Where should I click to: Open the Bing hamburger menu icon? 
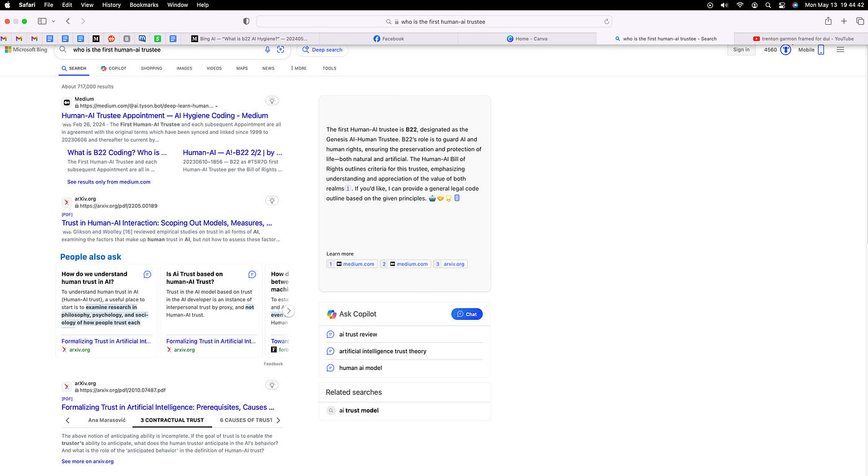840,50
